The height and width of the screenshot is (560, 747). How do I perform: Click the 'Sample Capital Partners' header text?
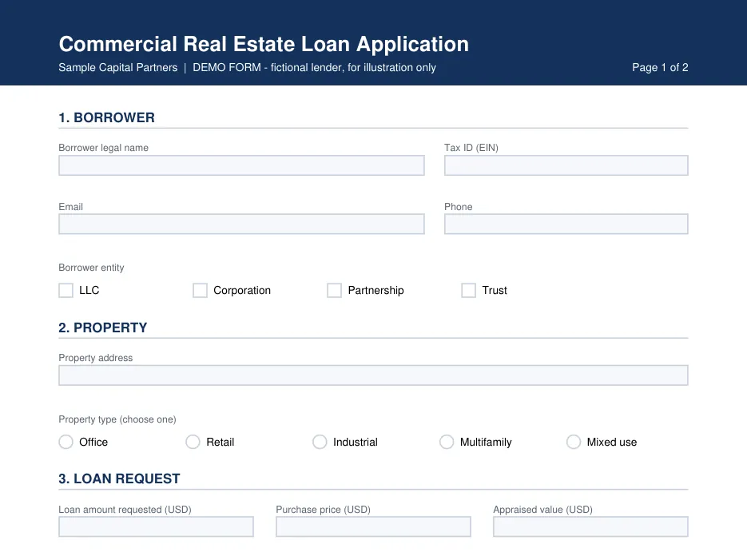coord(117,68)
